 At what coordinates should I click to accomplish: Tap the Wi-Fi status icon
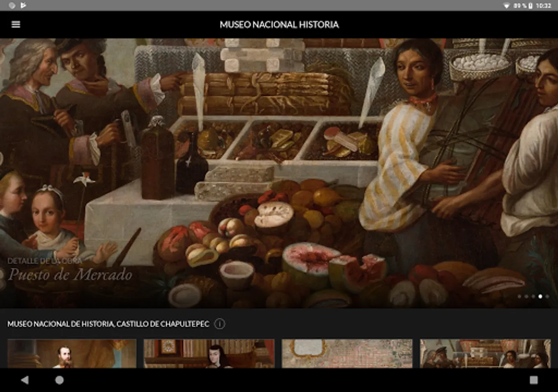point(507,6)
